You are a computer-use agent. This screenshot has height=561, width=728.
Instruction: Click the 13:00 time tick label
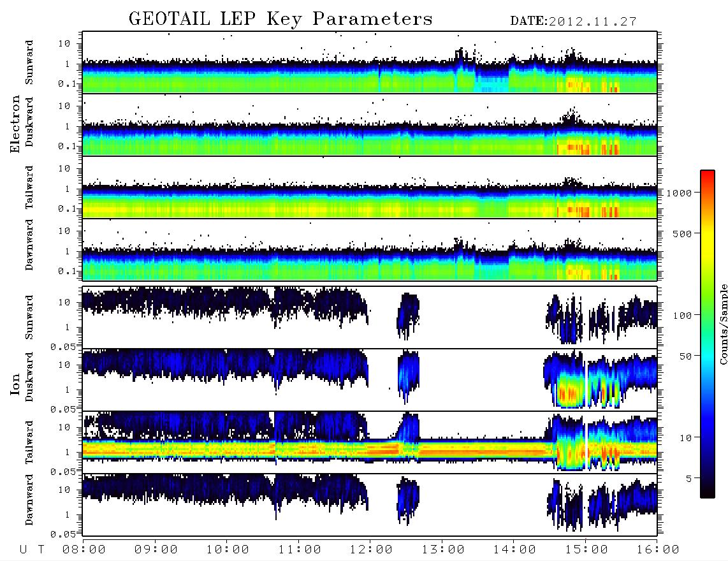tap(443, 550)
